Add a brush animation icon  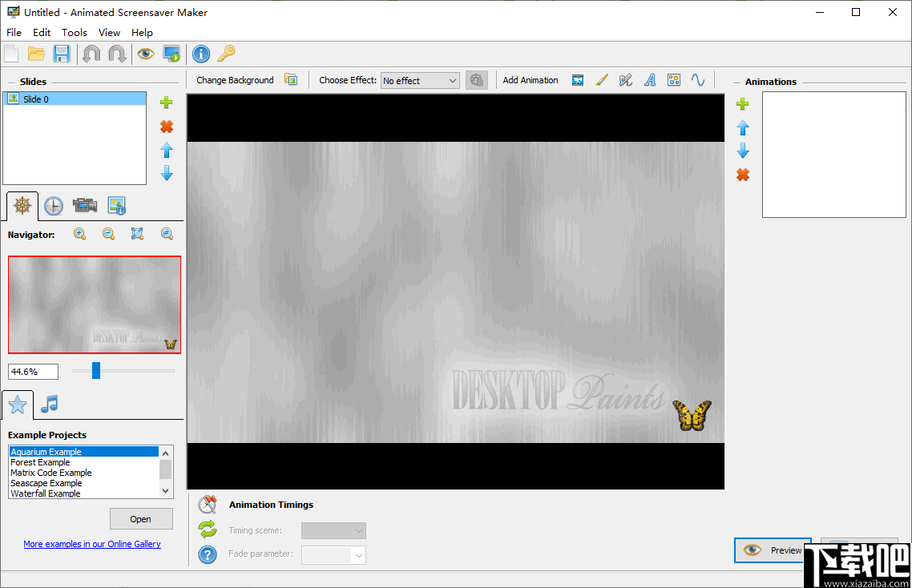[602, 80]
